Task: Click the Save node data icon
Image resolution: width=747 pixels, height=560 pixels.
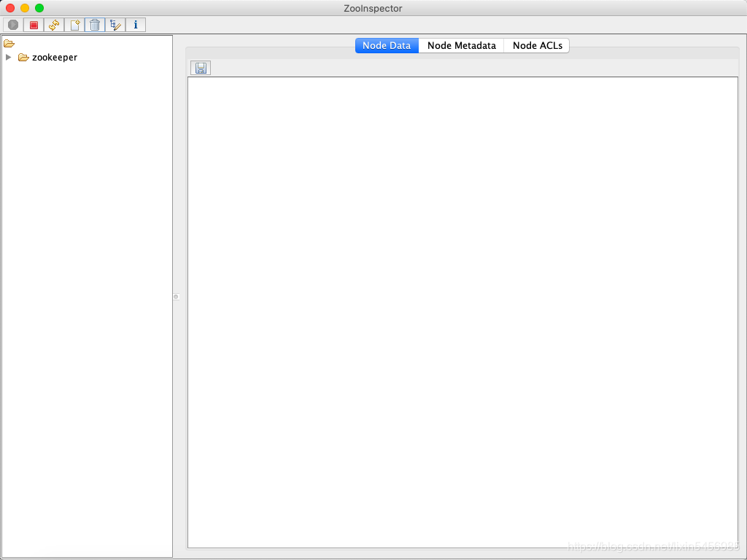Action: 201,68
